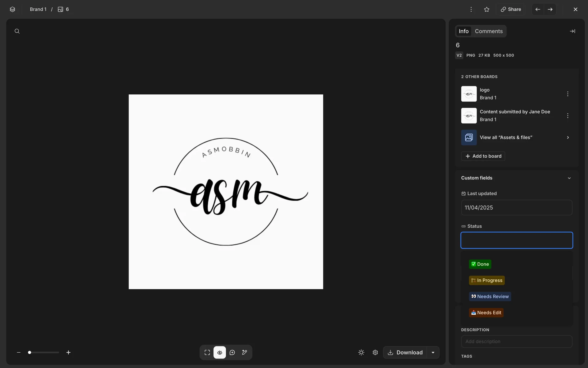The width and height of the screenshot is (588, 368).
Task: Click the Last updated date field
Action: (x=516, y=208)
